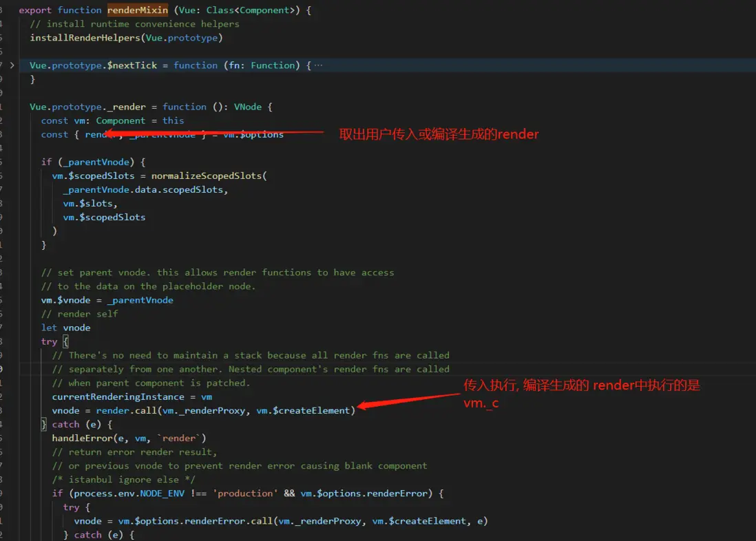Click the 'let vnode' declaration
This screenshot has height=541, width=756.
click(65, 328)
